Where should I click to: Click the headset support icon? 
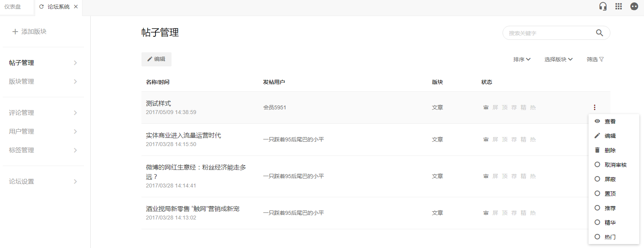coord(603,7)
